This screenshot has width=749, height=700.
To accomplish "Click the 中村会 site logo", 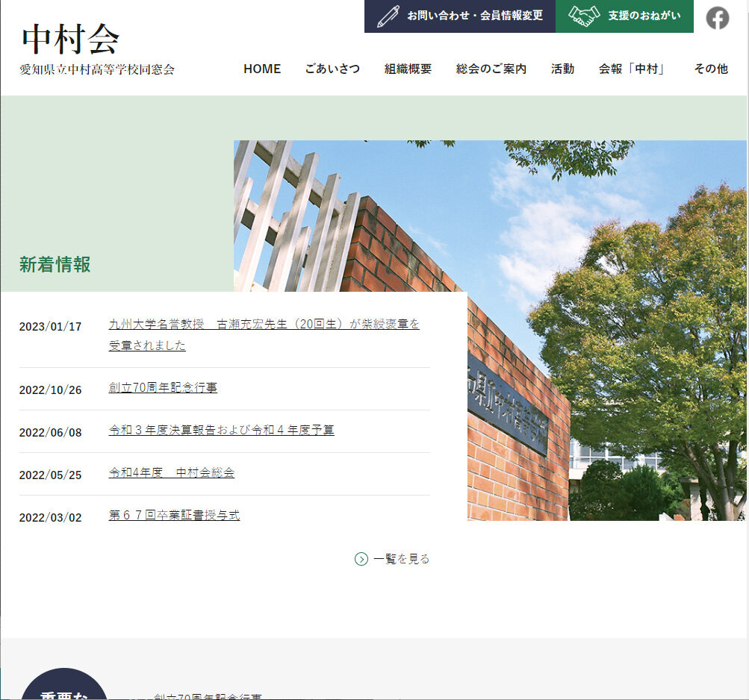I will click(x=70, y=39).
